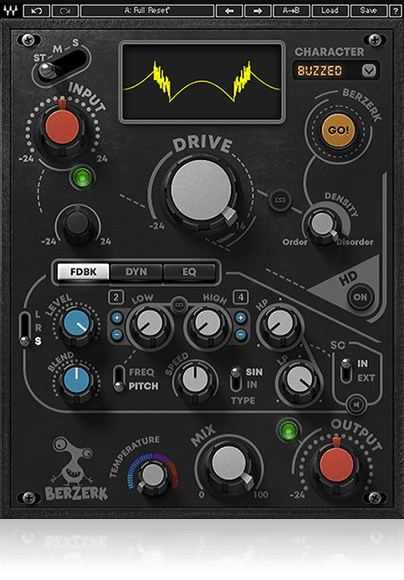404x580 pixels.
Task: Click the Save button
Action: [x=368, y=11]
